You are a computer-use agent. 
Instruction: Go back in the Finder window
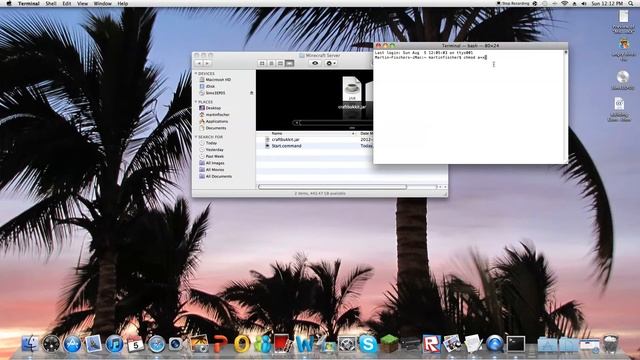point(199,63)
